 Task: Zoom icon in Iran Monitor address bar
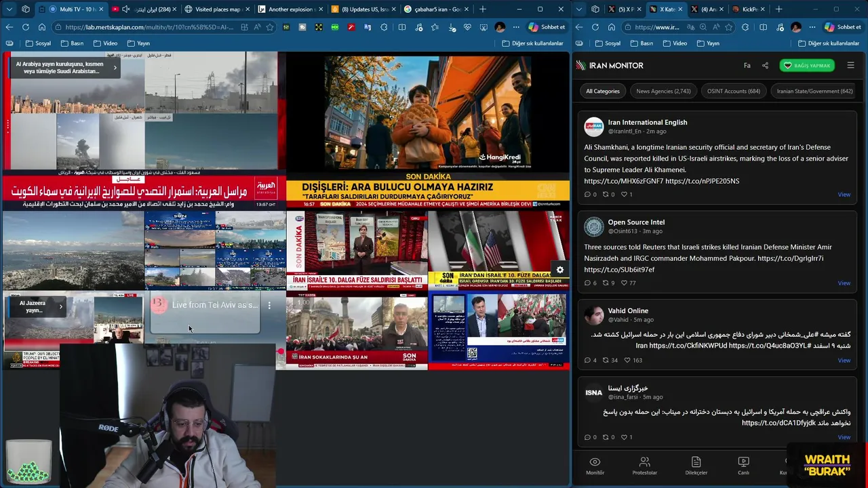703,27
